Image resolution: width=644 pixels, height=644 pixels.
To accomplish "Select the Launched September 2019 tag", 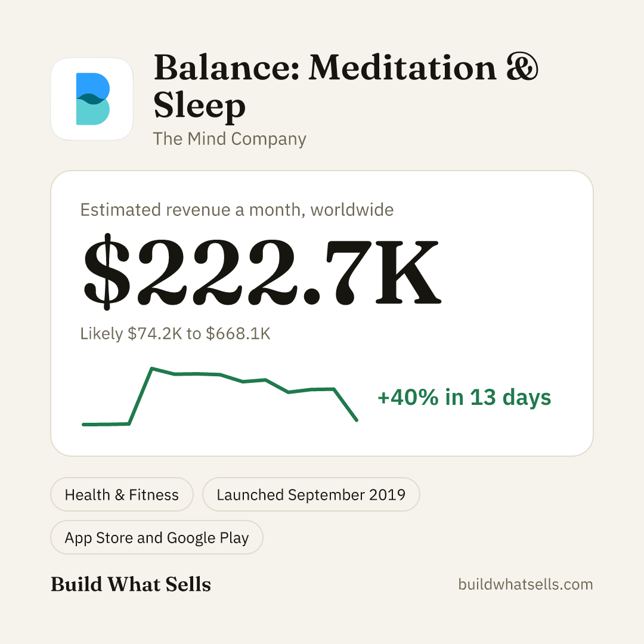I will 311,494.
